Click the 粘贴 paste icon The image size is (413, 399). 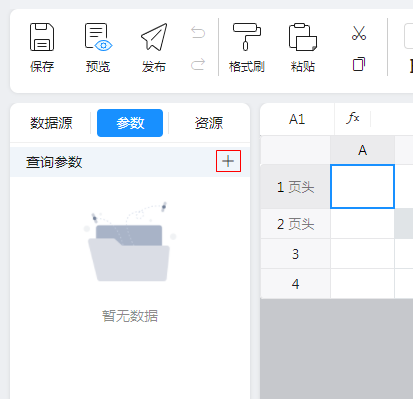click(x=303, y=37)
